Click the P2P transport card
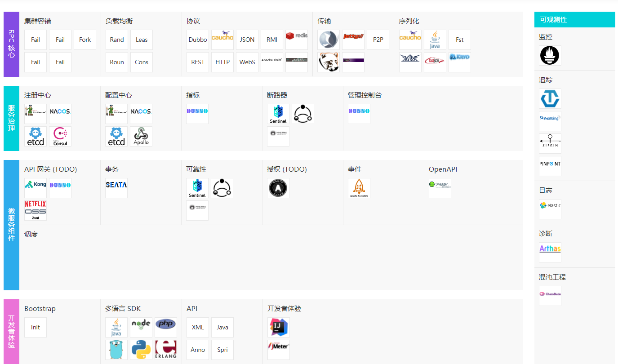 pos(378,40)
